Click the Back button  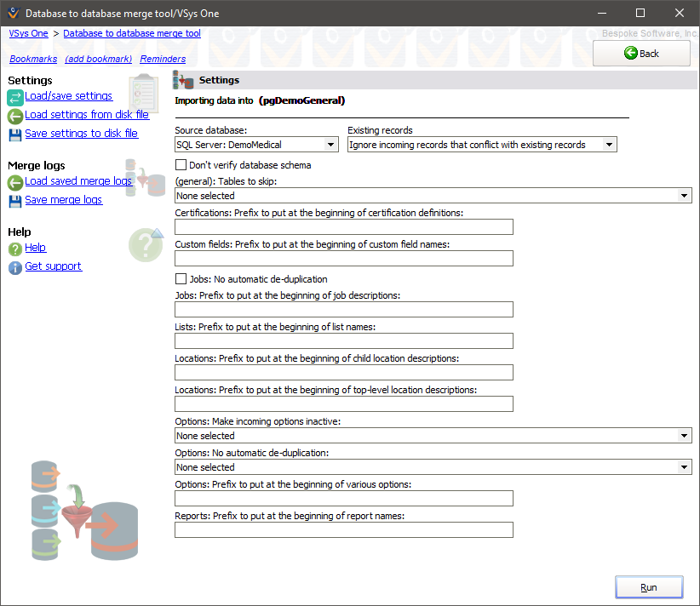coord(641,54)
